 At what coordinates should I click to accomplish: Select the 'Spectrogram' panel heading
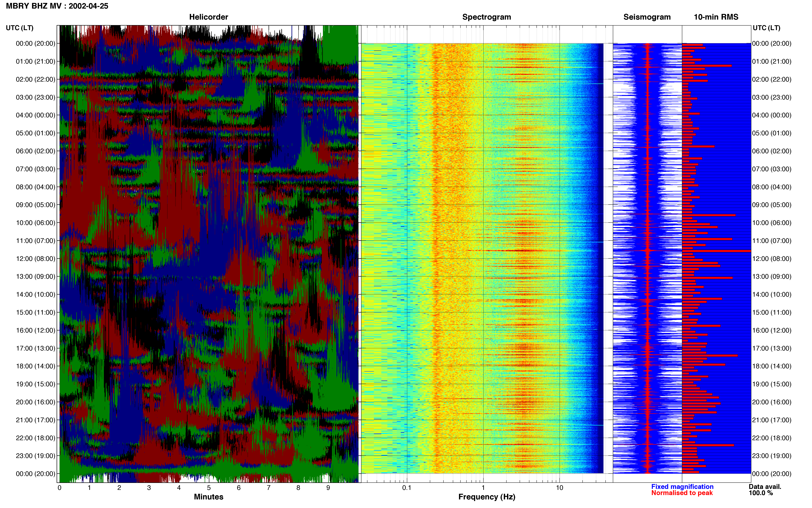click(x=487, y=17)
